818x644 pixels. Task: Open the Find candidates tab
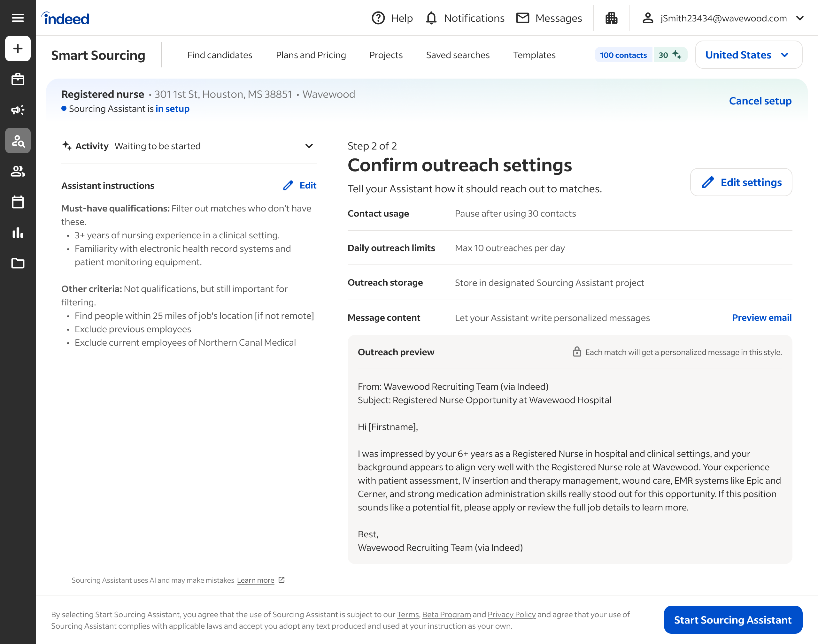click(x=220, y=55)
